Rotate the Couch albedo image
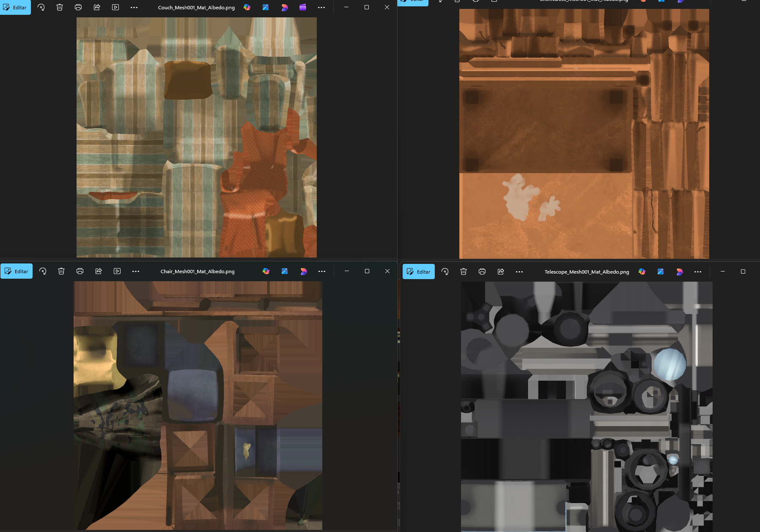 point(41,7)
